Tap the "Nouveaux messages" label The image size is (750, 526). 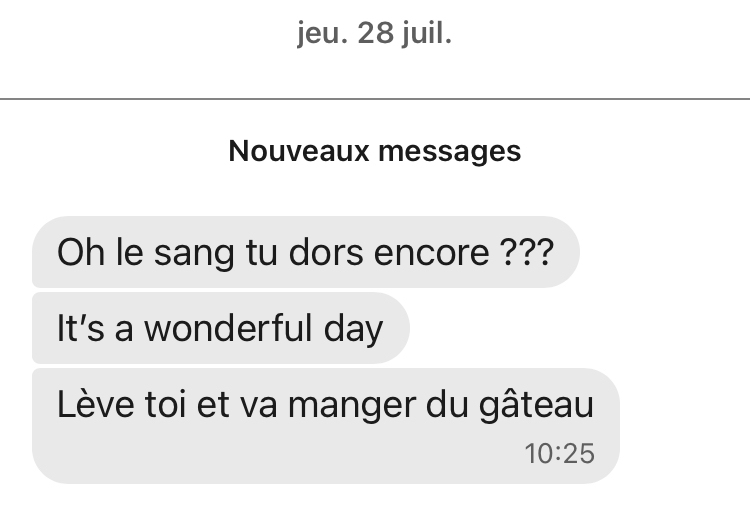374,151
